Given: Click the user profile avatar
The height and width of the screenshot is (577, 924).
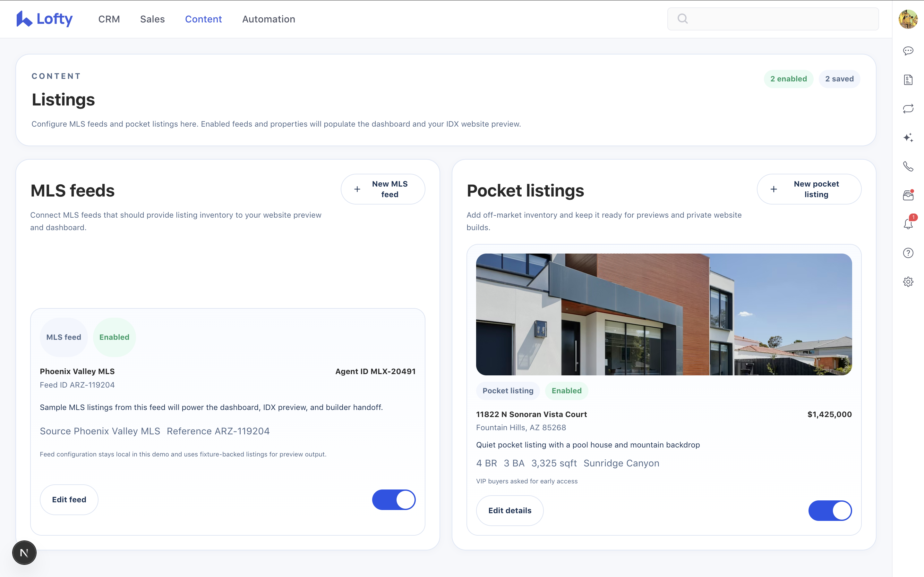Looking at the screenshot, I should coord(908,19).
